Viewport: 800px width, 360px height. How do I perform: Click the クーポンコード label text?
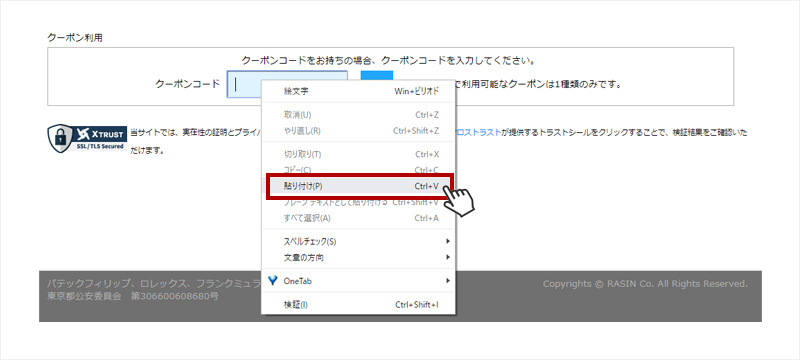188,84
